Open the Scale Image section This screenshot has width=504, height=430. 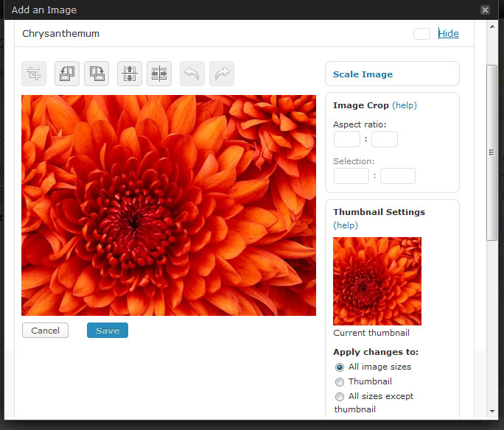click(363, 74)
